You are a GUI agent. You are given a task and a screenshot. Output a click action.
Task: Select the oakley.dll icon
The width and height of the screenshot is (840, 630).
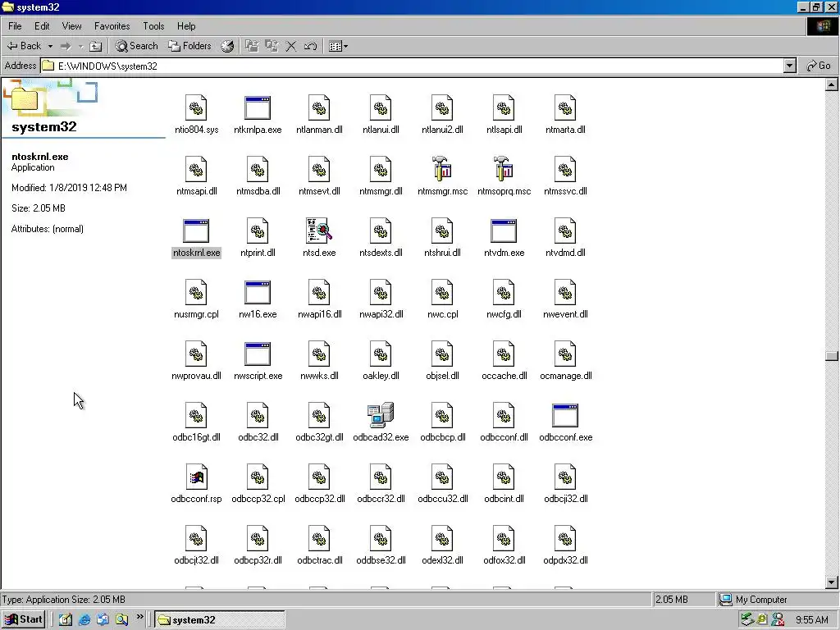pos(381,354)
